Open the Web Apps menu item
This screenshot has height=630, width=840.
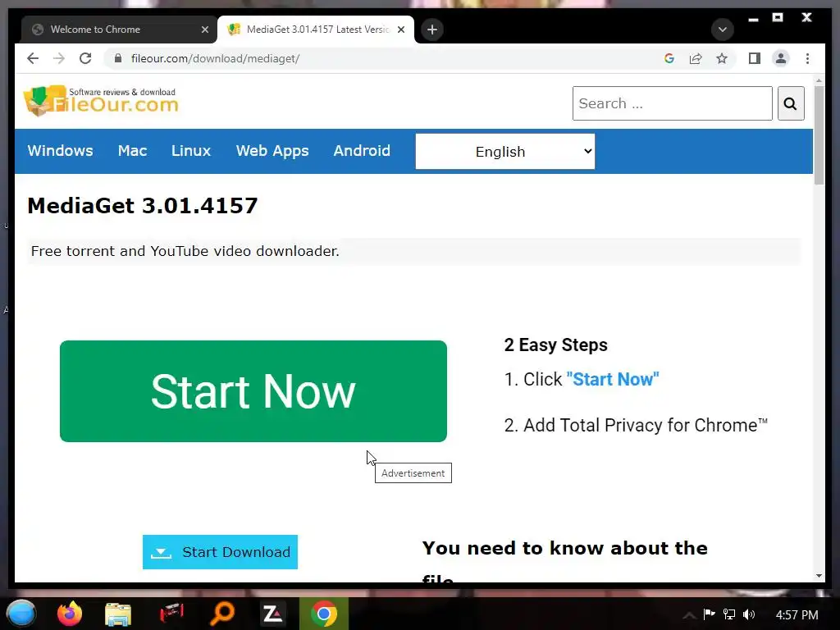[x=272, y=151]
